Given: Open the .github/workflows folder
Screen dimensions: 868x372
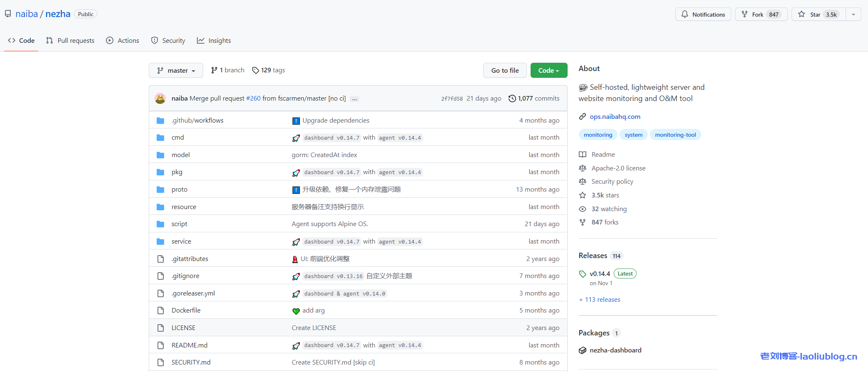Looking at the screenshot, I should [x=197, y=121].
